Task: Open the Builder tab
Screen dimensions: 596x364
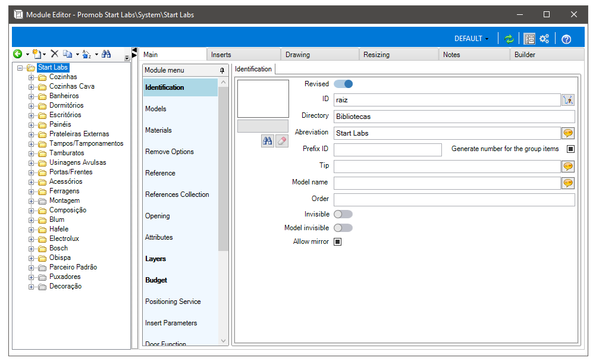Action: 525,55
